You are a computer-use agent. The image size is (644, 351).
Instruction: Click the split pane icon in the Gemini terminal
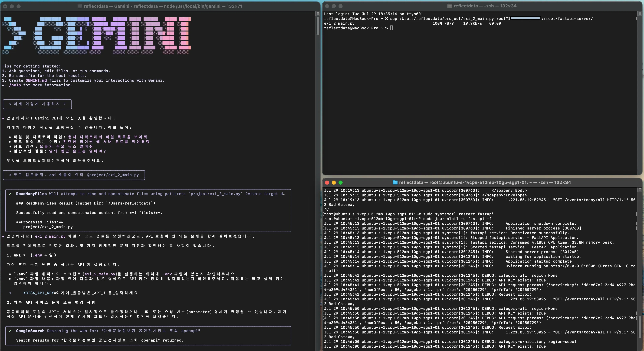point(318,13)
